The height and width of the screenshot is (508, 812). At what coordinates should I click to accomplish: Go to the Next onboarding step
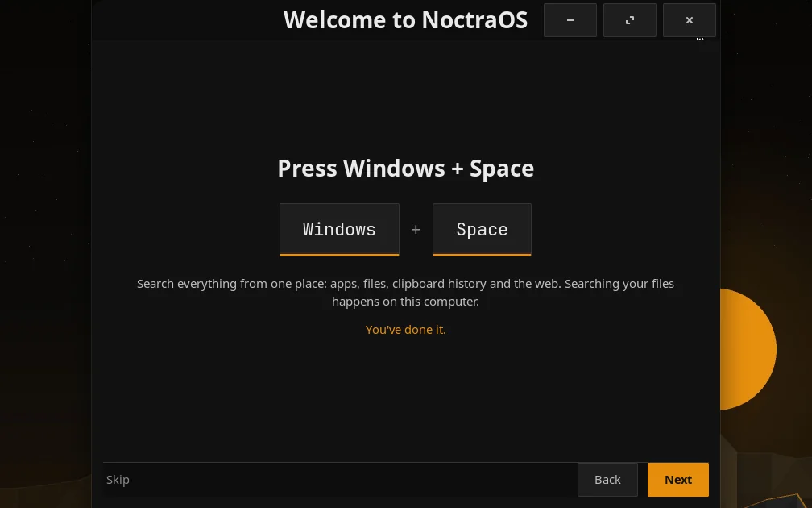click(x=678, y=480)
